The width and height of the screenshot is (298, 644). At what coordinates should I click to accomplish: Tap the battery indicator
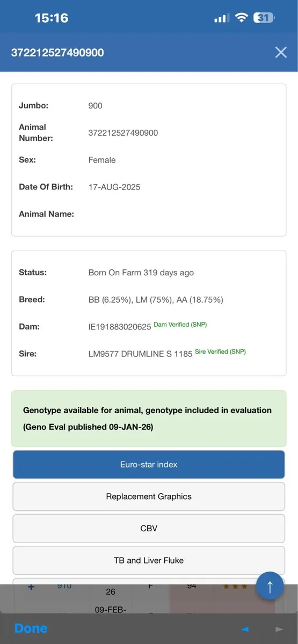(x=264, y=18)
